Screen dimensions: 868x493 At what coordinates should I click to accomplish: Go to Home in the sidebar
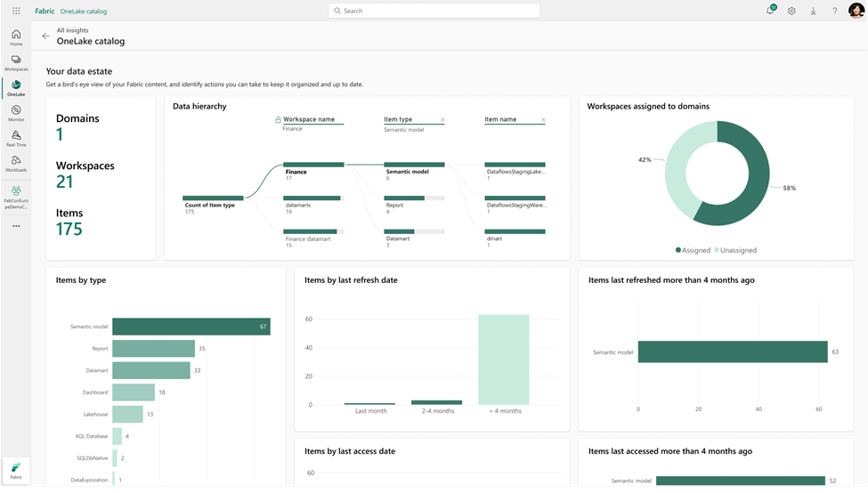coord(16,37)
